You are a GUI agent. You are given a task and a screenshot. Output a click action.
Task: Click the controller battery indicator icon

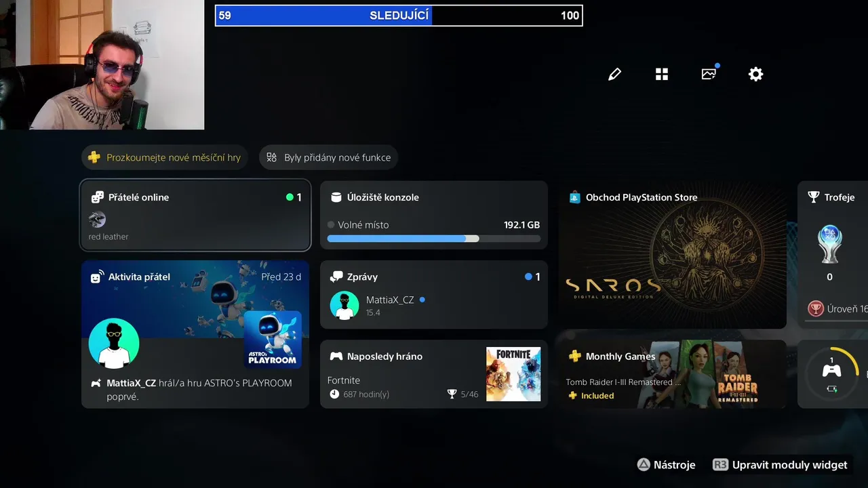point(831,389)
